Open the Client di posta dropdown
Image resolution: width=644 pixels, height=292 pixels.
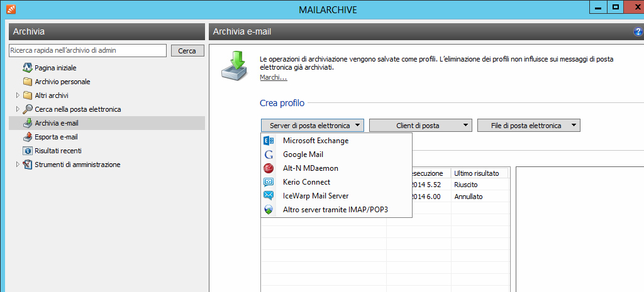[x=421, y=126]
